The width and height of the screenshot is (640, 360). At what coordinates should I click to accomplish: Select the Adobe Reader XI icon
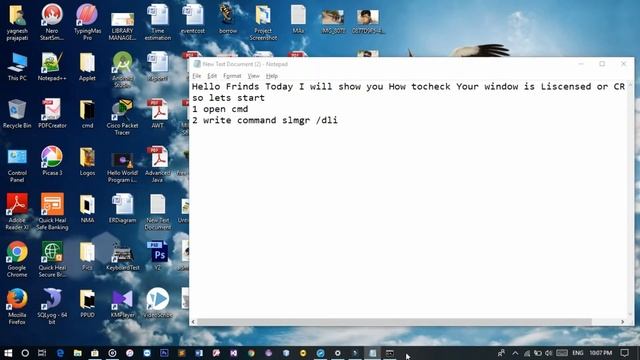pyautogui.click(x=17, y=212)
